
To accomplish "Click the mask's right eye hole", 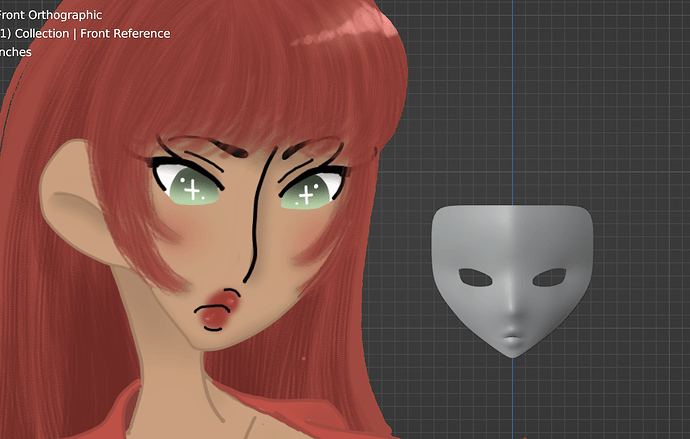I will coord(550,278).
